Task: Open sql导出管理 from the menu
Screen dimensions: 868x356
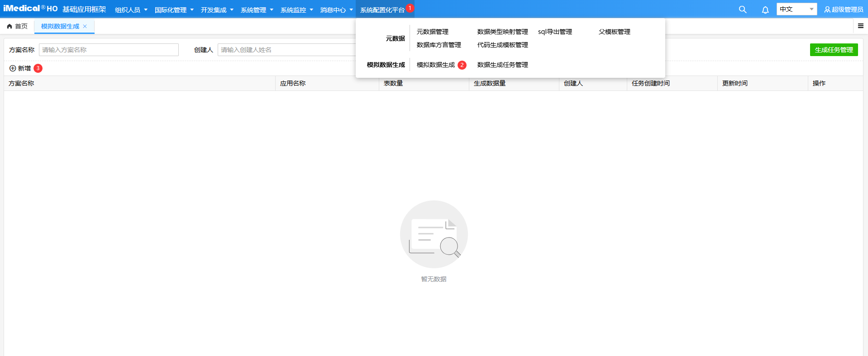Action: (555, 32)
